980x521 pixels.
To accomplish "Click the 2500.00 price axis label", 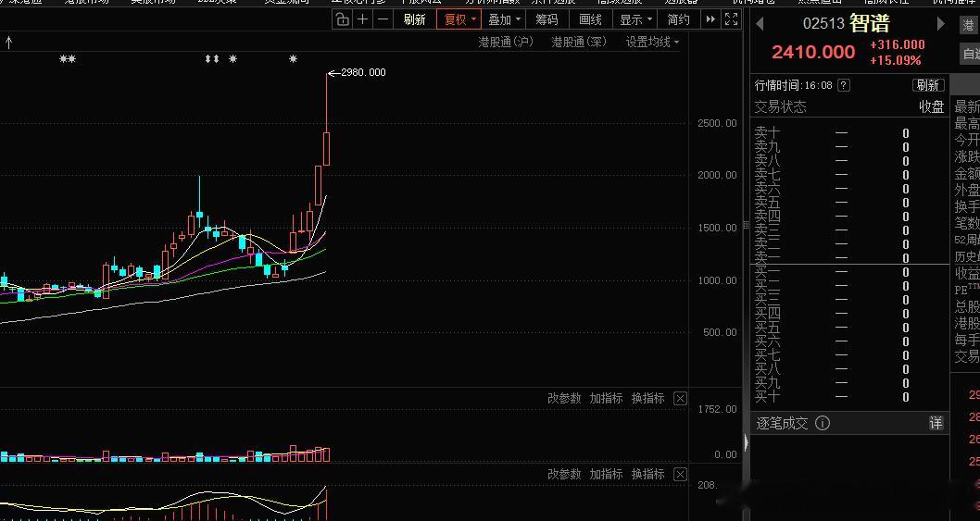I will (x=718, y=123).
